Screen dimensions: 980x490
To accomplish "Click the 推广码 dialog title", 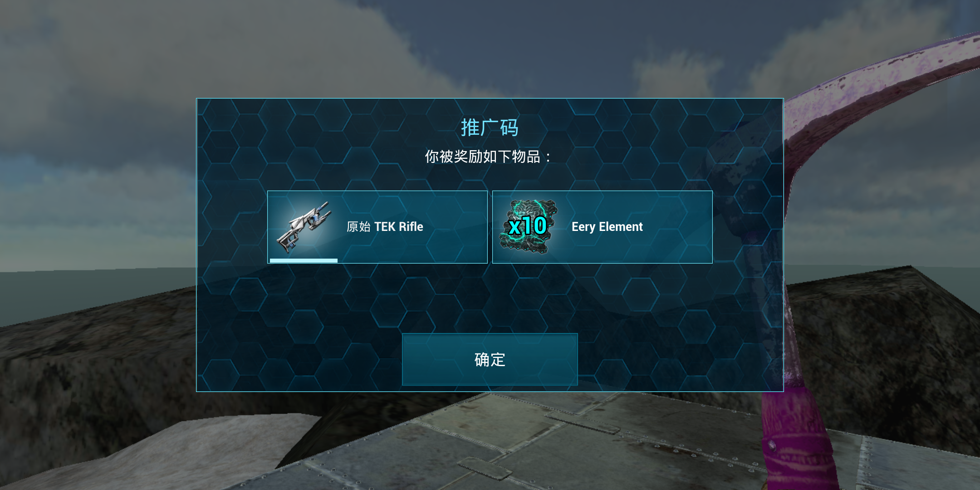I will click(490, 127).
